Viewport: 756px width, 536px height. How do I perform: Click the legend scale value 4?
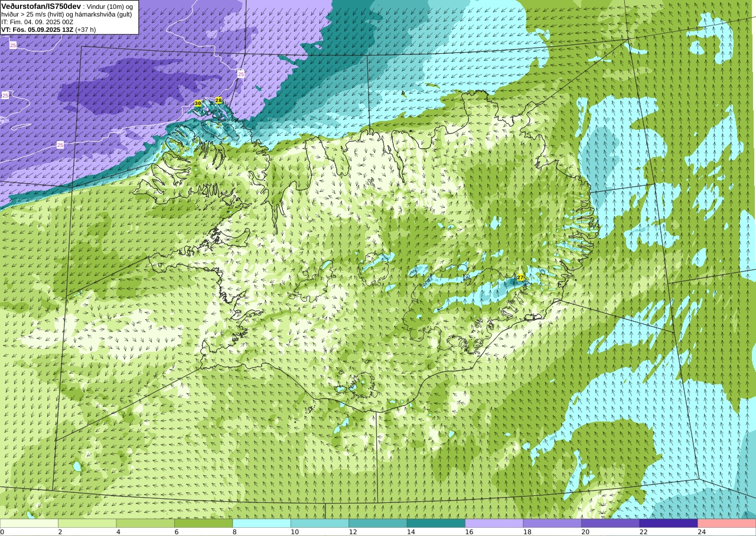point(119,532)
